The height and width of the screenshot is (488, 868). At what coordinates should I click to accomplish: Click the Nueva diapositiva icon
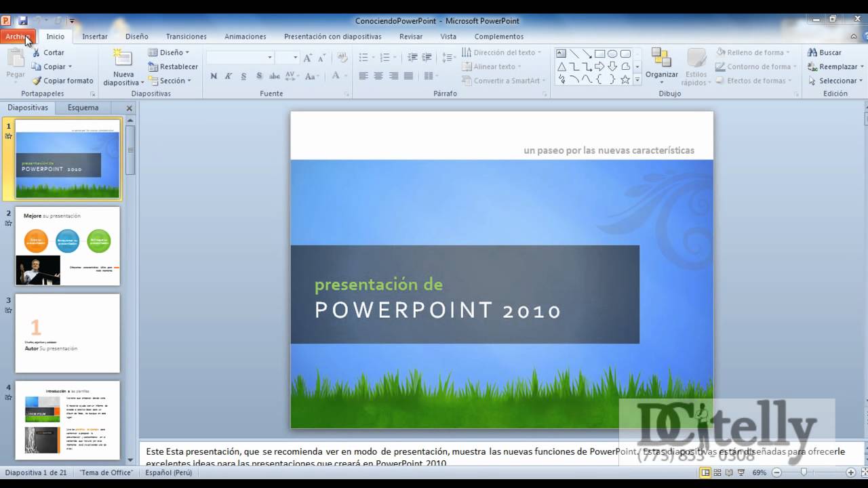click(123, 58)
